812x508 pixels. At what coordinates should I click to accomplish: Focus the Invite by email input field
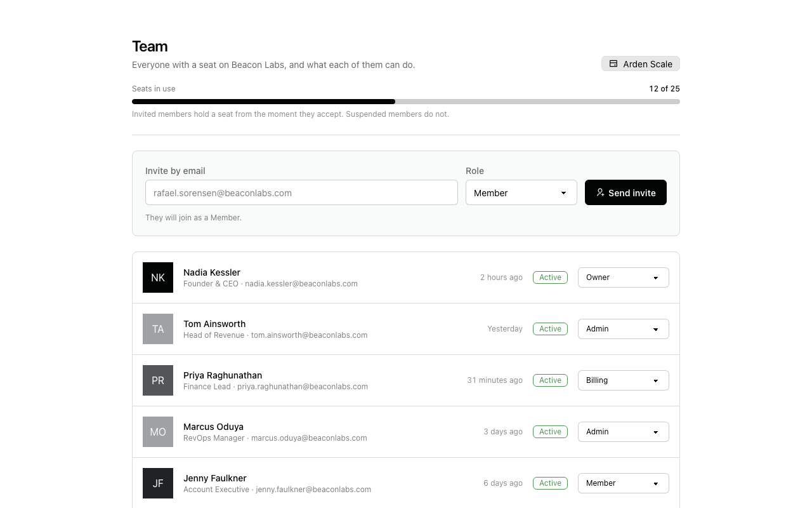pyautogui.click(x=301, y=192)
